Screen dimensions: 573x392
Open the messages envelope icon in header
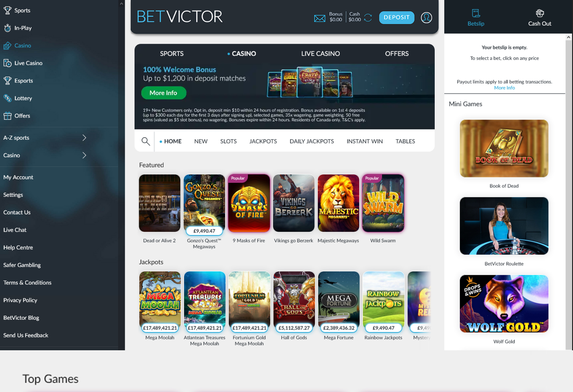(x=319, y=18)
